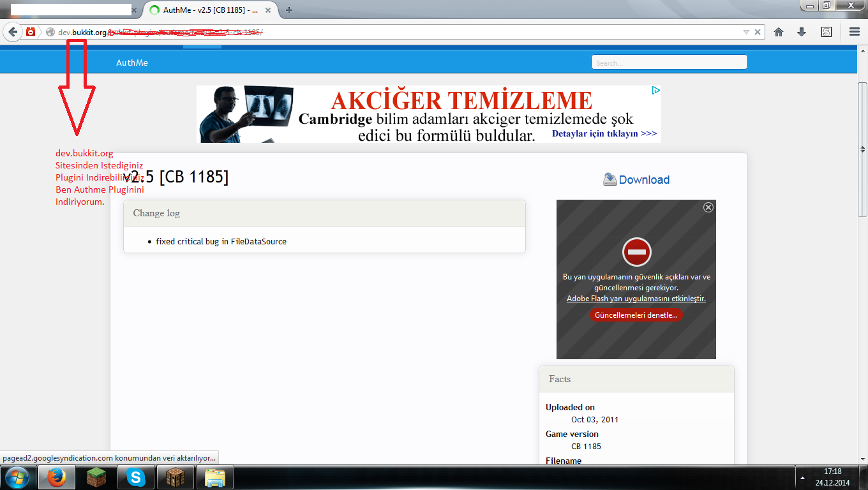Screen dimensions: 868x490
Task: Click the 'Change log' panel header
Action: (x=324, y=213)
